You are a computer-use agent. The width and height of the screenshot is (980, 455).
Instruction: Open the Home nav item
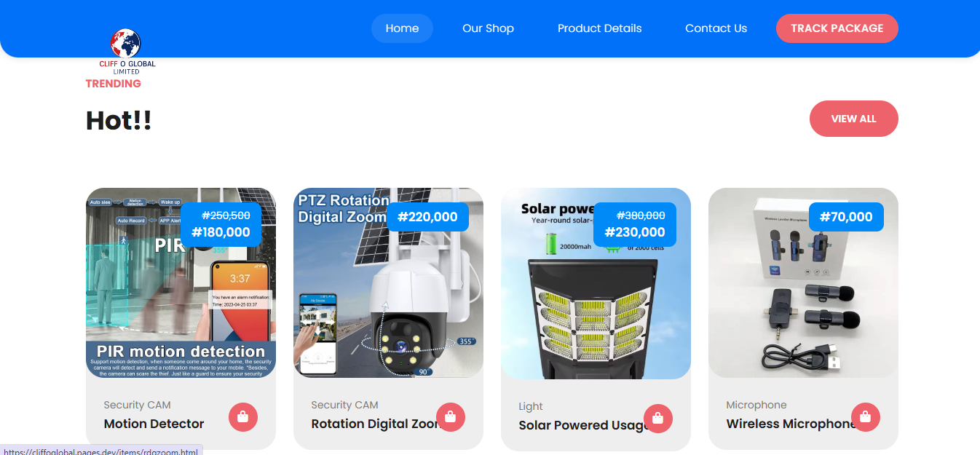(x=402, y=28)
